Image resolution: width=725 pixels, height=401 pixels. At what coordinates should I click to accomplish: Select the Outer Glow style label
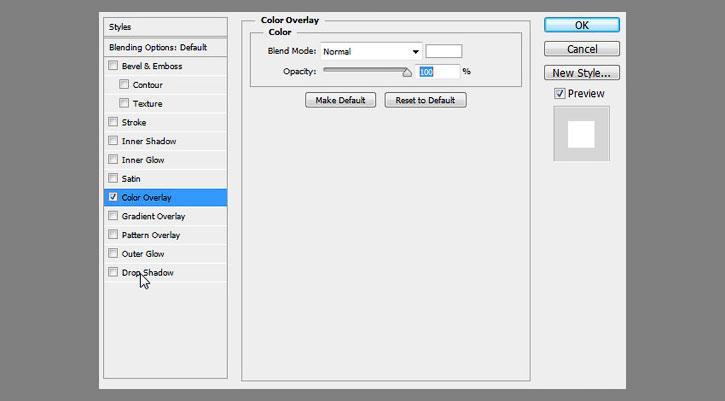click(x=143, y=254)
